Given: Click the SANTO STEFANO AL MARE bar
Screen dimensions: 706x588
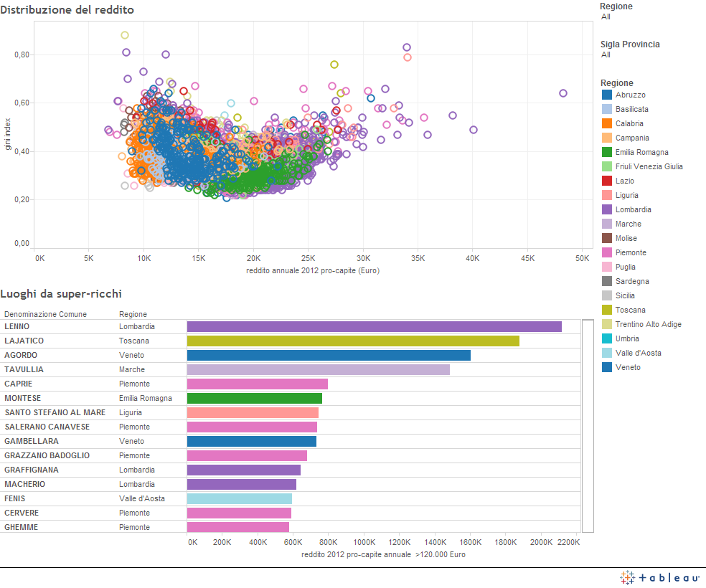Looking at the screenshot, I should (x=253, y=412).
